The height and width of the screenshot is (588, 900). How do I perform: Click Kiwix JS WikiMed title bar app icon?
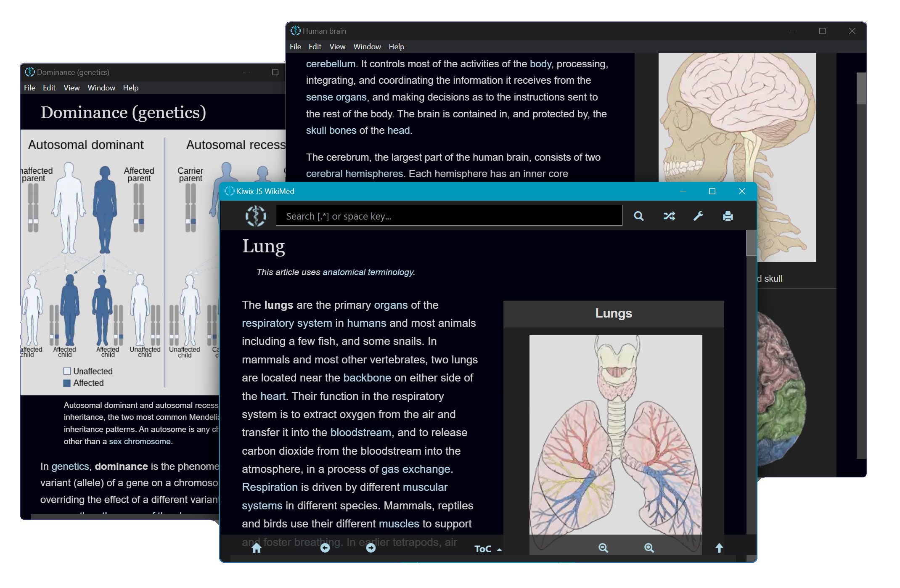point(229,191)
